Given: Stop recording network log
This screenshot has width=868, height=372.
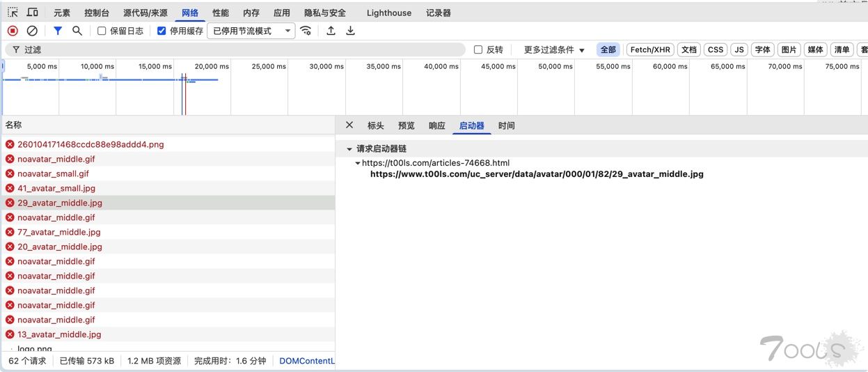Looking at the screenshot, I should (x=13, y=31).
